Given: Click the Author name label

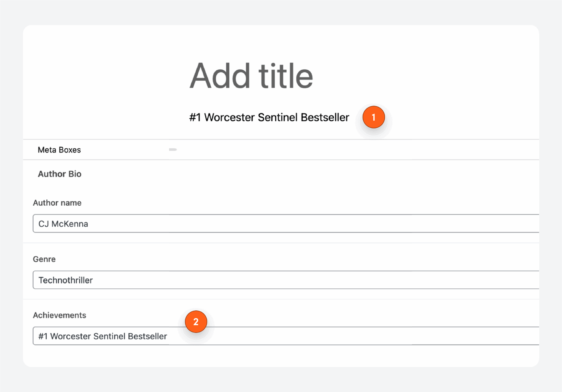Looking at the screenshot, I should tap(57, 203).
